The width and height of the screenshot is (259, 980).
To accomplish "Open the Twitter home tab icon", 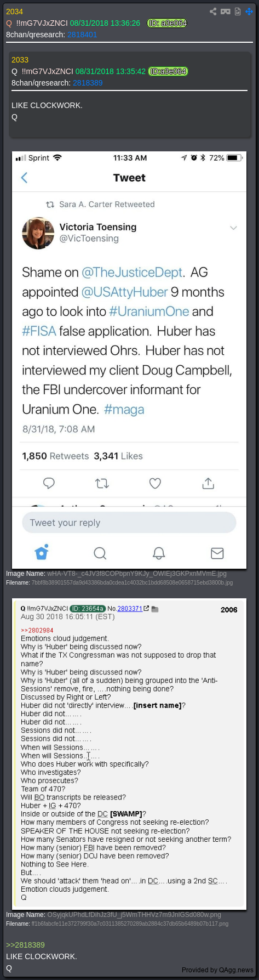I will click(42, 552).
